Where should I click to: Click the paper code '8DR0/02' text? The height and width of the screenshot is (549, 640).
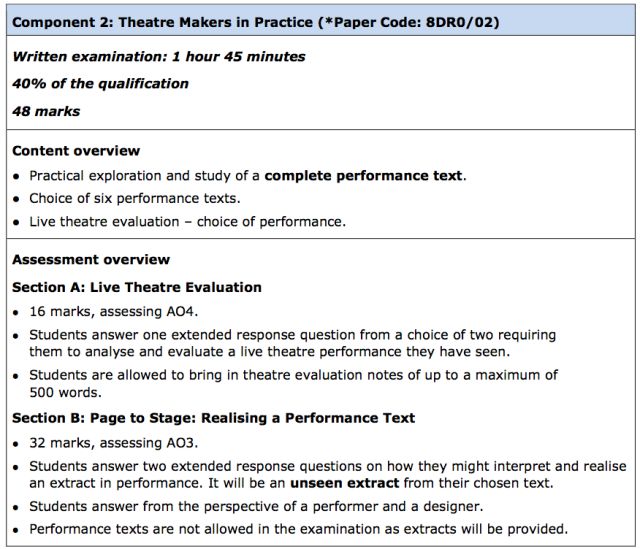[458, 22]
